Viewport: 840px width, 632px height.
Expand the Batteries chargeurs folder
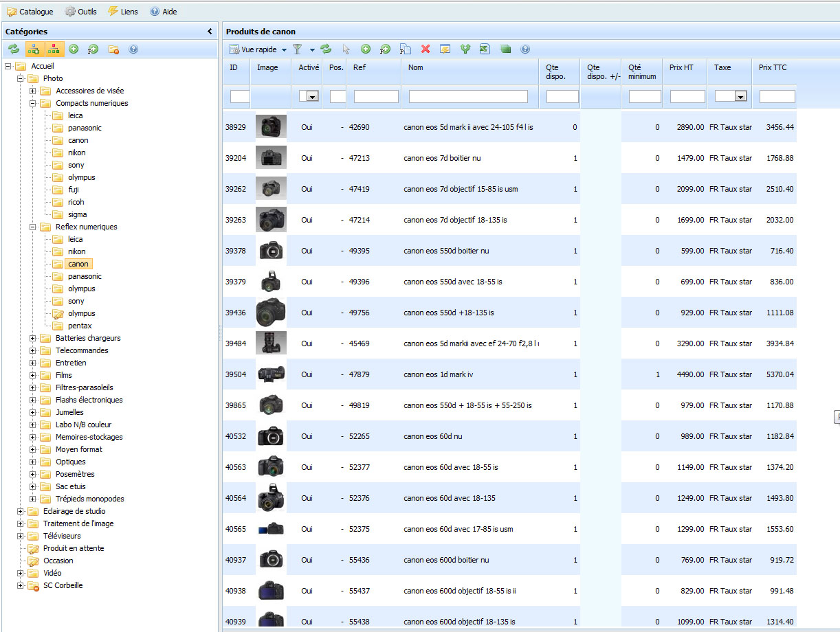point(32,338)
